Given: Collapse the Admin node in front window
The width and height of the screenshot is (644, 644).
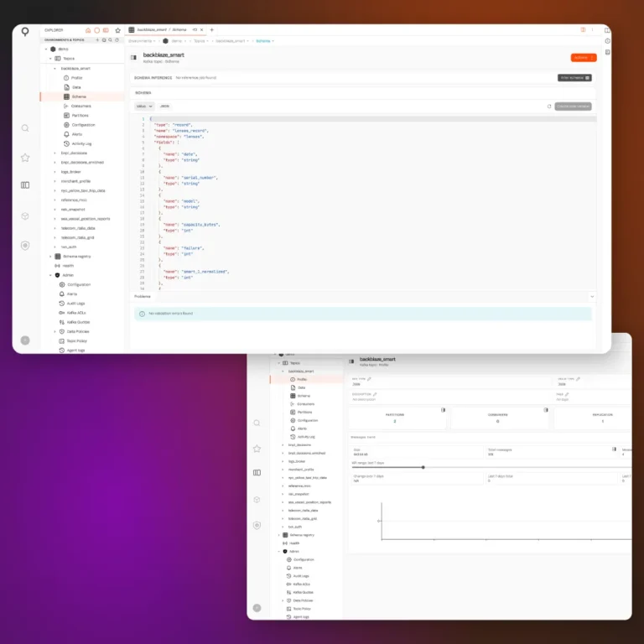Looking at the screenshot, I should (50, 276).
